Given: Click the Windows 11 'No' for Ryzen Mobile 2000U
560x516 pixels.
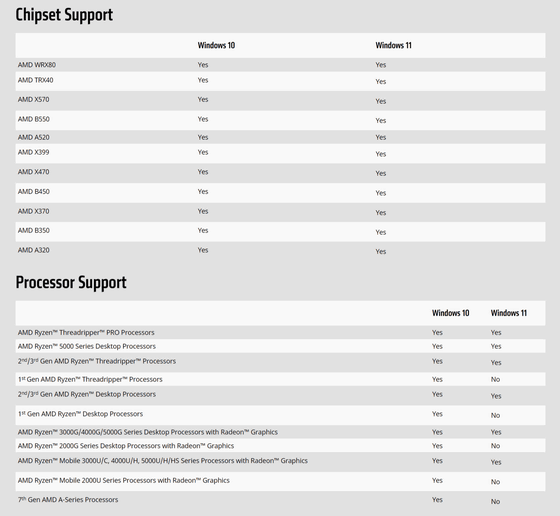Looking at the screenshot, I should (x=495, y=482).
